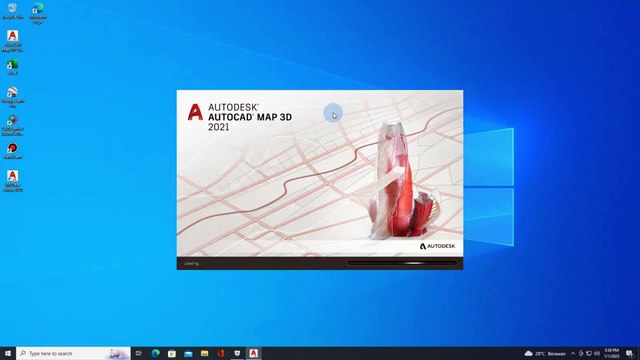The image size is (640, 360).
Task: Click the Autodesk logo on the splash screen
Action: click(x=437, y=246)
